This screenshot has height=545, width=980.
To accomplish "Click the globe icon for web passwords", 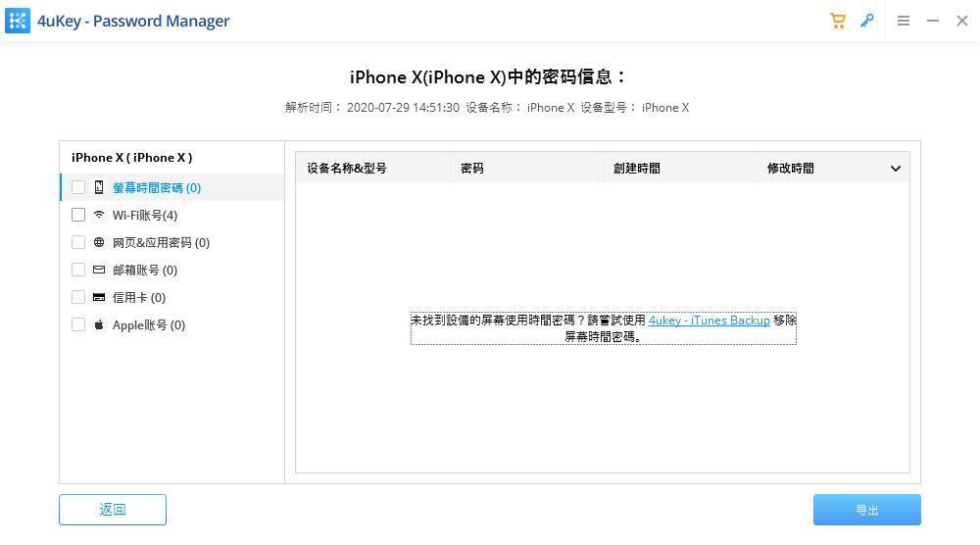I will 99,242.
